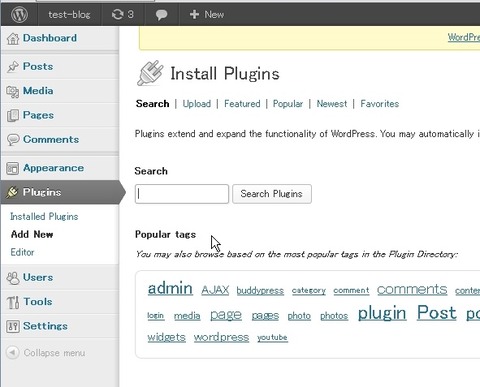The width and height of the screenshot is (480, 387).
Task: Open the Settings menu
Action: (x=45, y=326)
